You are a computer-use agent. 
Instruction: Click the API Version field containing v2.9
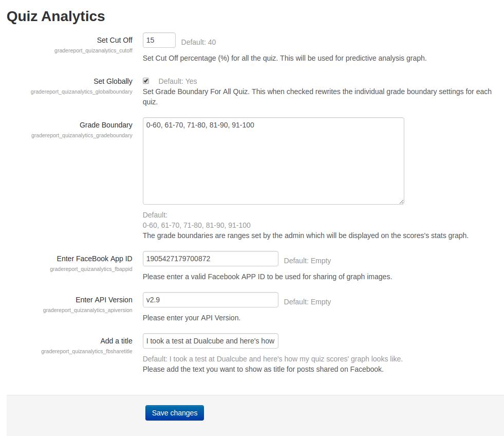pyautogui.click(x=210, y=300)
